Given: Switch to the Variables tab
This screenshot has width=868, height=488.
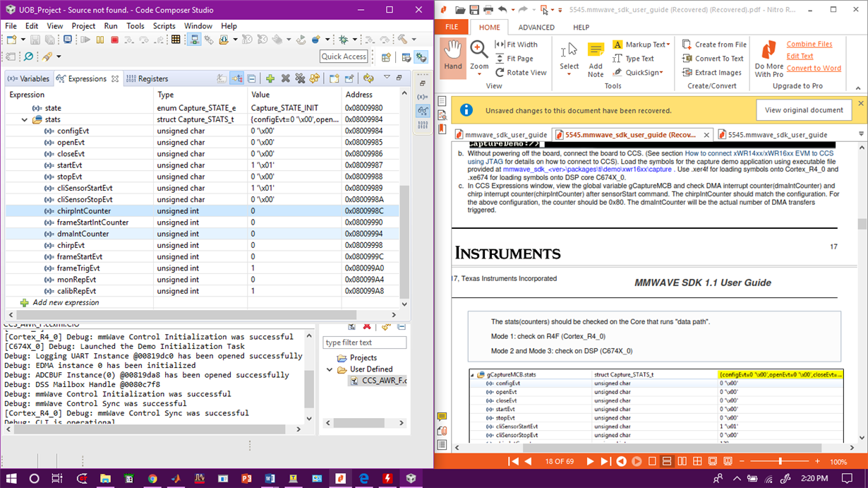Looking at the screenshot, I should [x=28, y=78].
